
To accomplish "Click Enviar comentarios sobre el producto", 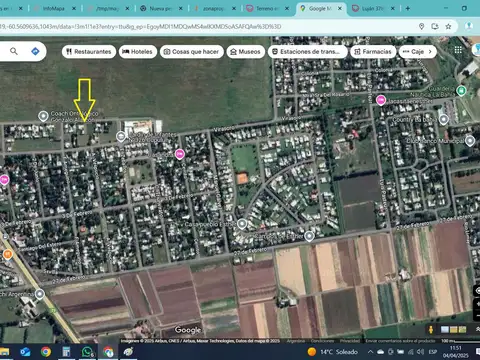I will point(400,341).
